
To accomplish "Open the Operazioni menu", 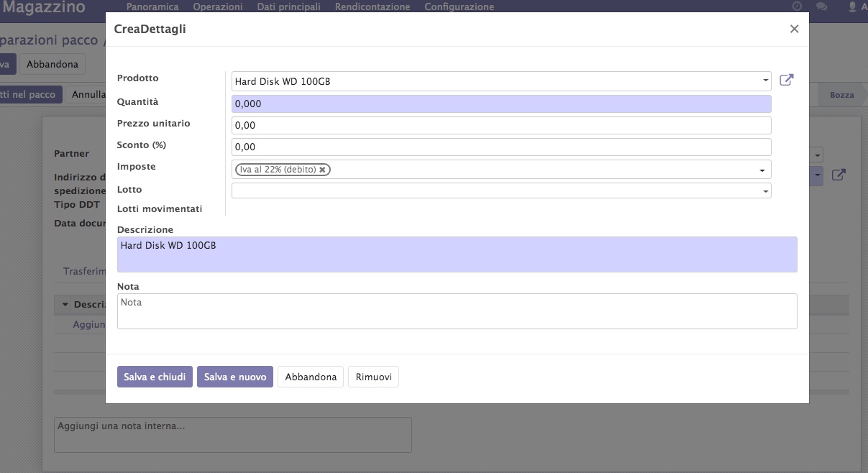I will click(x=218, y=6).
